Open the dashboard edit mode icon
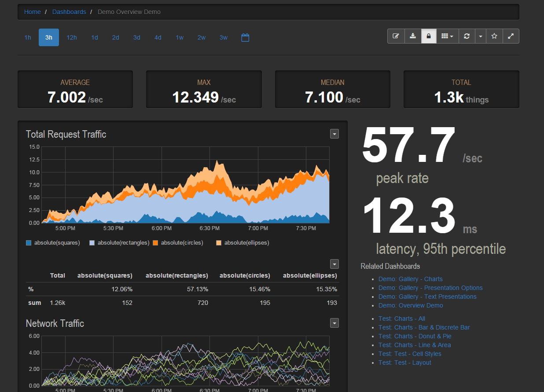544x392 pixels. pyautogui.click(x=396, y=36)
